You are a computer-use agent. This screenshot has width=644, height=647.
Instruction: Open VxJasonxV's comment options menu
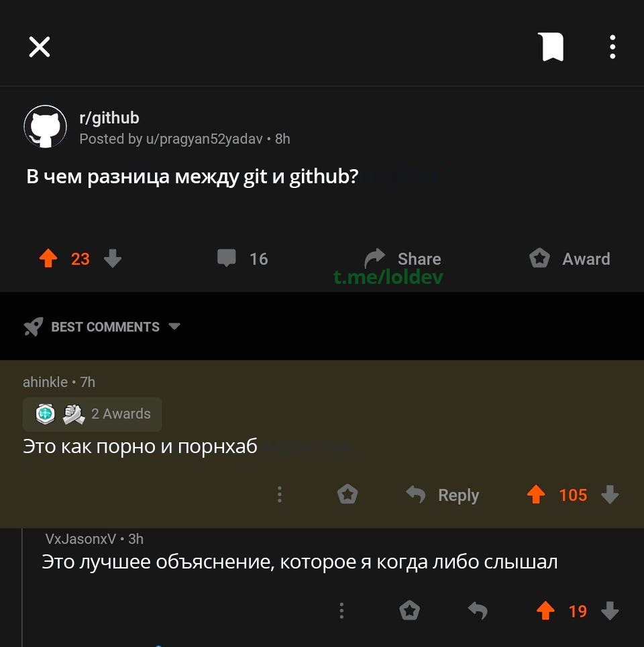[341, 610]
